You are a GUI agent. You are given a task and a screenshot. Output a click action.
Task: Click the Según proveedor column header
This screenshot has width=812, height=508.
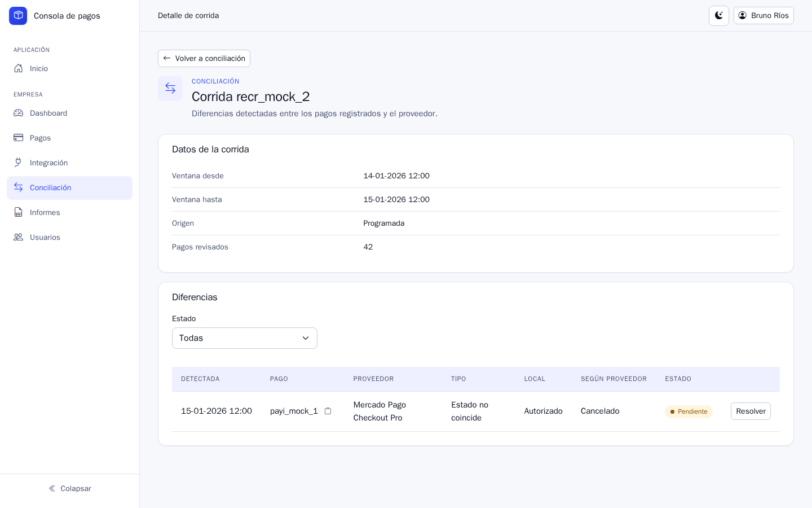click(x=614, y=379)
